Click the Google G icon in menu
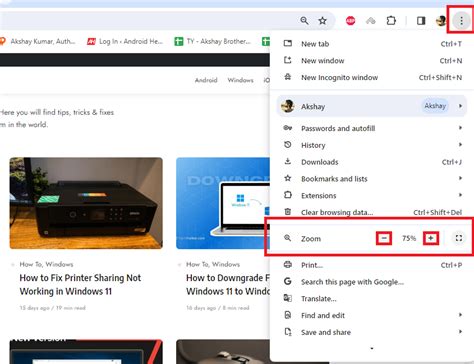 288,281
